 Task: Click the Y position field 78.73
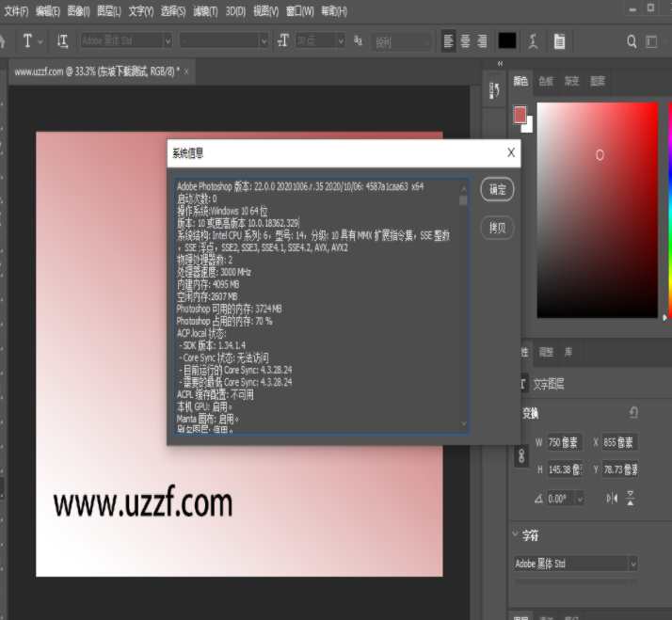619,469
